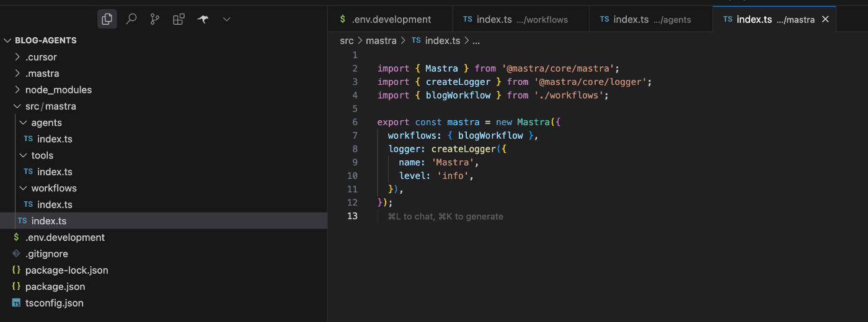868x322 pixels.
Task: Click 'mastra' in the breadcrumb
Action: click(x=381, y=40)
